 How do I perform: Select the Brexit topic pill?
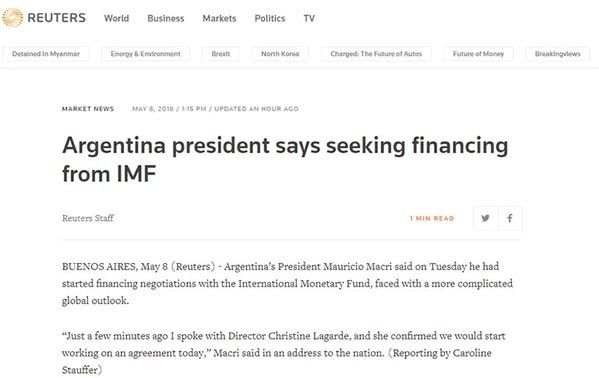(x=221, y=54)
